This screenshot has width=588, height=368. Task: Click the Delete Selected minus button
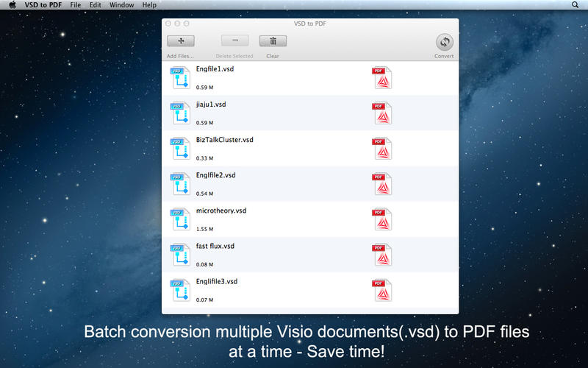point(234,40)
